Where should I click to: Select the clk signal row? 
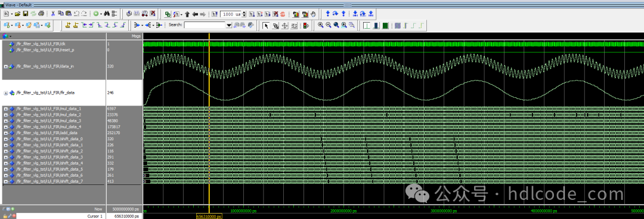point(54,44)
